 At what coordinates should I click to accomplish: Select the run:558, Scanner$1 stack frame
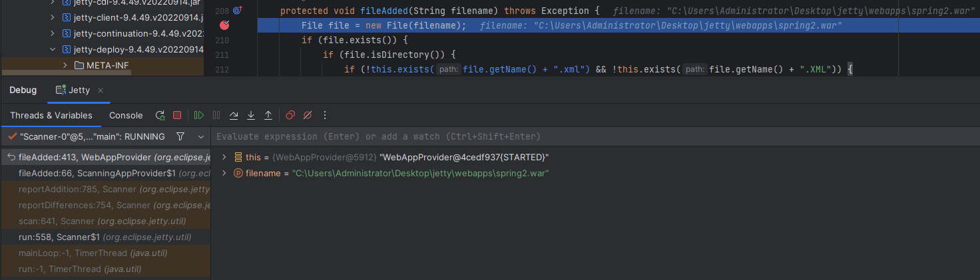[x=105, y=237]
